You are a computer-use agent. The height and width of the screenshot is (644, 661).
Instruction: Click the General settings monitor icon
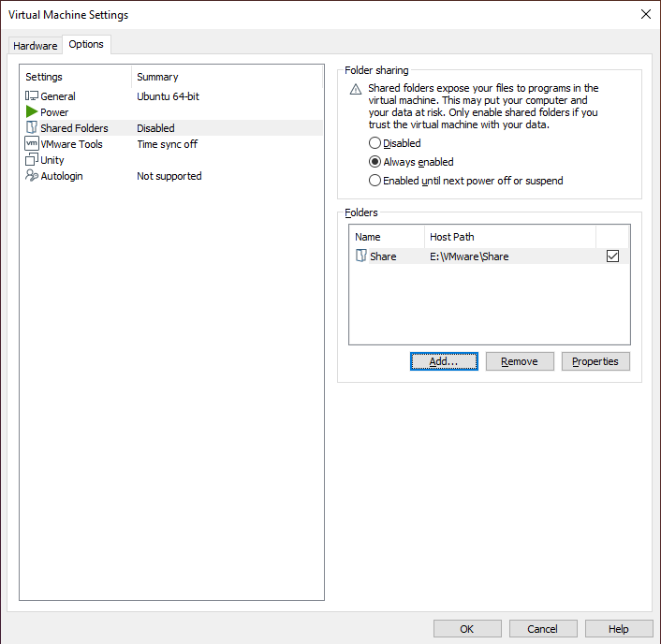(32, 96)
